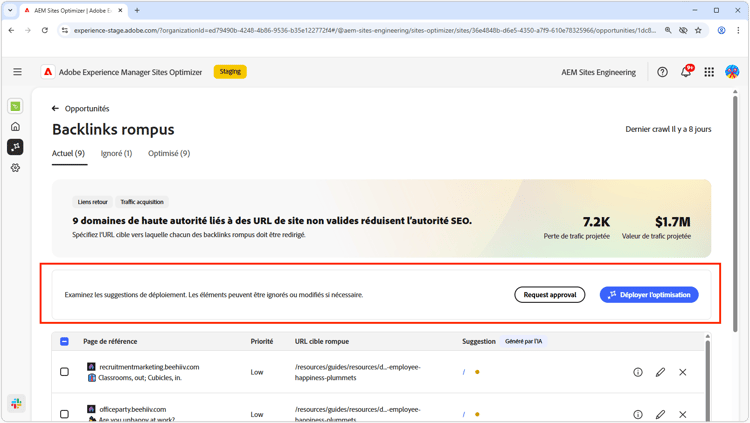Click the Request approval button
Viewport: 750px width, 423px height.
pos(550,295)
